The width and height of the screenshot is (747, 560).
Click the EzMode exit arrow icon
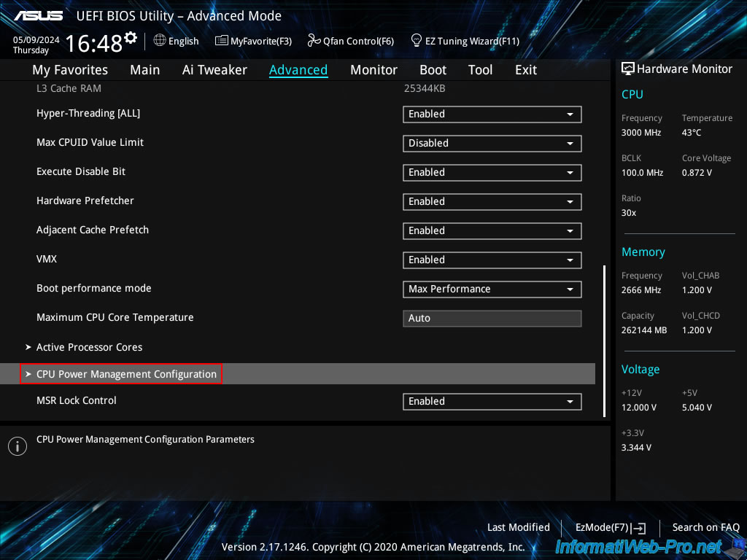(640, 528)
